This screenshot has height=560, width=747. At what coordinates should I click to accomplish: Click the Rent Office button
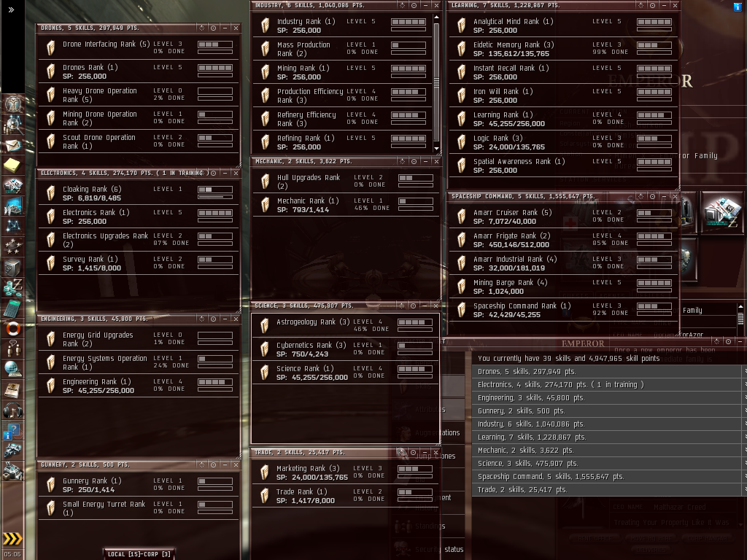click(x=595, y=539)
